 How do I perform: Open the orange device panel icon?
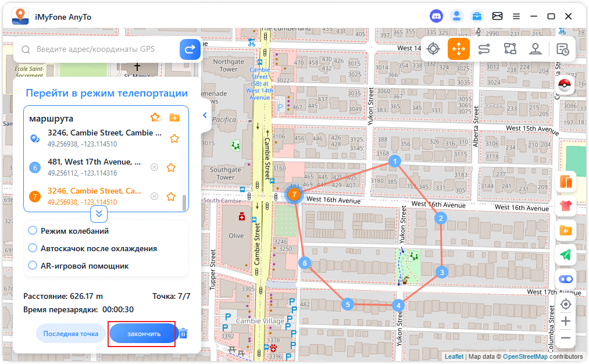566,182
